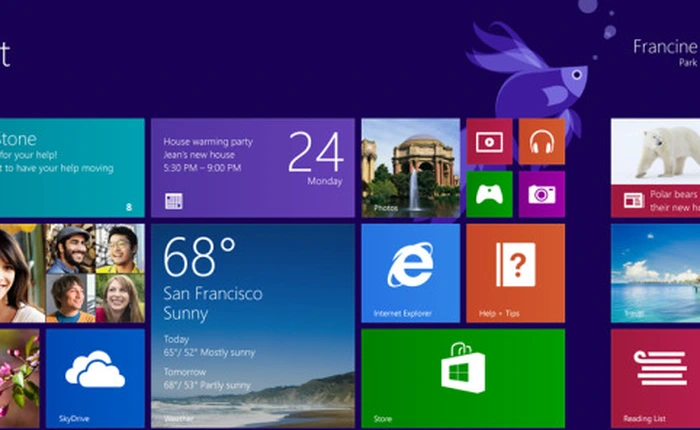Click the Francine user account name
The image size is (700, 430).
pos(666,46)
